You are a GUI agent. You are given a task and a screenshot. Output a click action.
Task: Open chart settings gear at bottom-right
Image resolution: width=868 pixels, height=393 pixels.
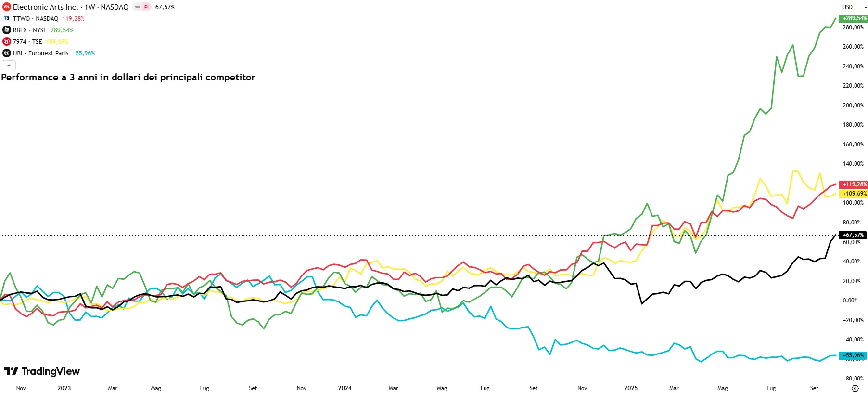(855, 388)
